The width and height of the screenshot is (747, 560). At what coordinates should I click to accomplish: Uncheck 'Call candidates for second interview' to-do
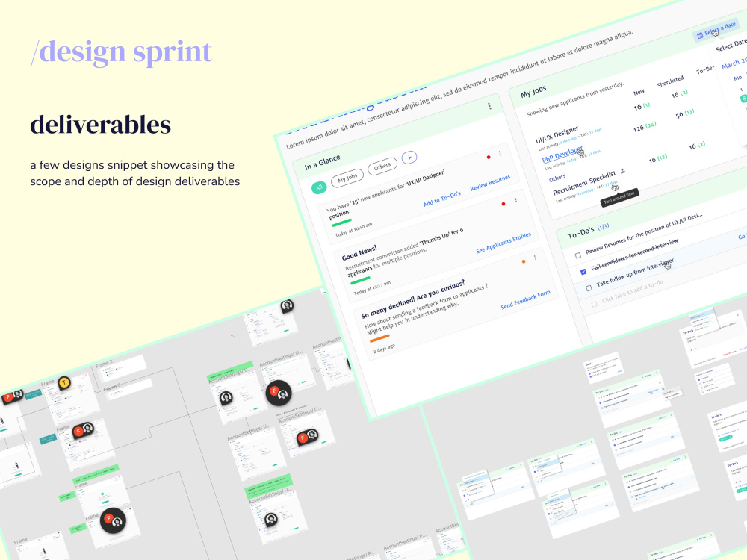583,272
